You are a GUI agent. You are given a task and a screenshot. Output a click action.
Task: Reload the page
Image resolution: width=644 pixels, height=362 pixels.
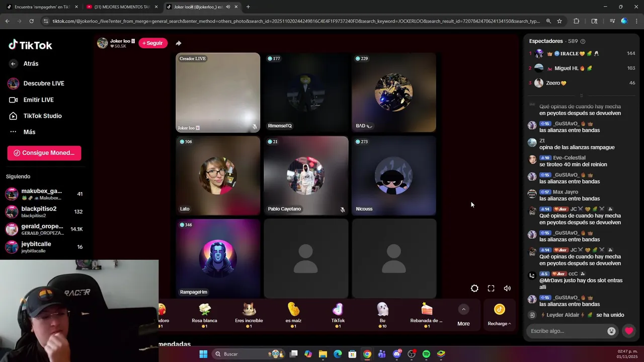[x=31, y=21]
